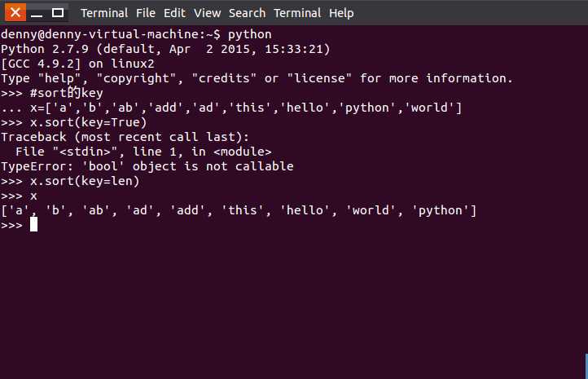The height and width of the screenshot is (379, 588).
Task: Click the denny@denny-virtual-machine shell prompt line
Action: tap(136, 34)
